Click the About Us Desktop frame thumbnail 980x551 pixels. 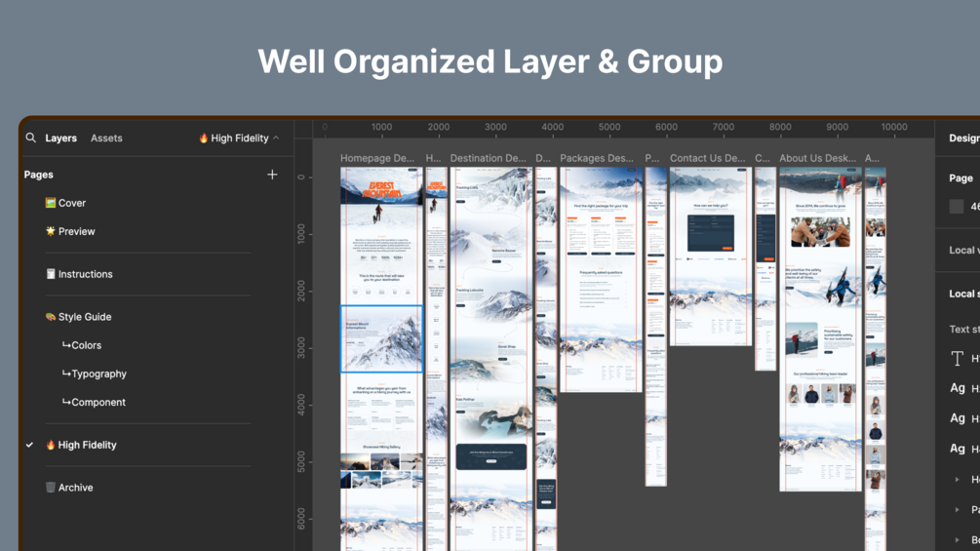[820, 329]
